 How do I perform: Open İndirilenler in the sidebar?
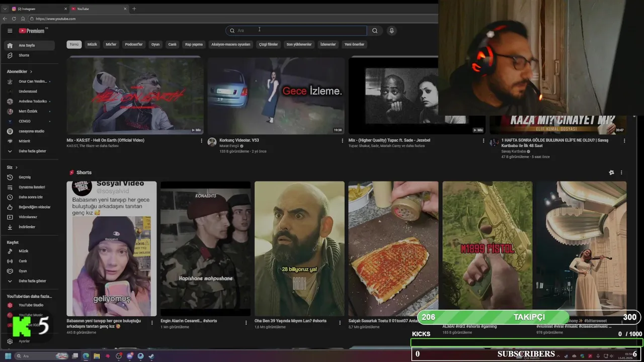pyautogui.click(x=29, y=227)
